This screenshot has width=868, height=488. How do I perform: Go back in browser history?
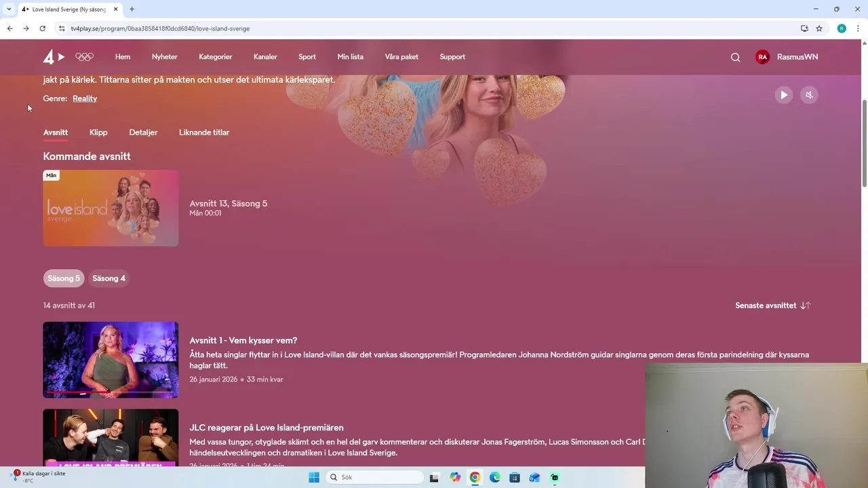point(9,28)
